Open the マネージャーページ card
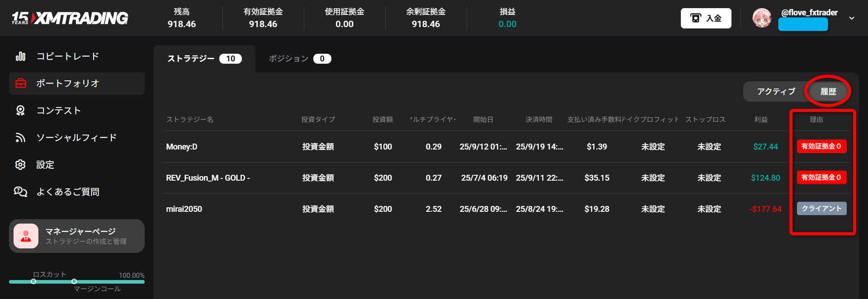 [77, 236]
